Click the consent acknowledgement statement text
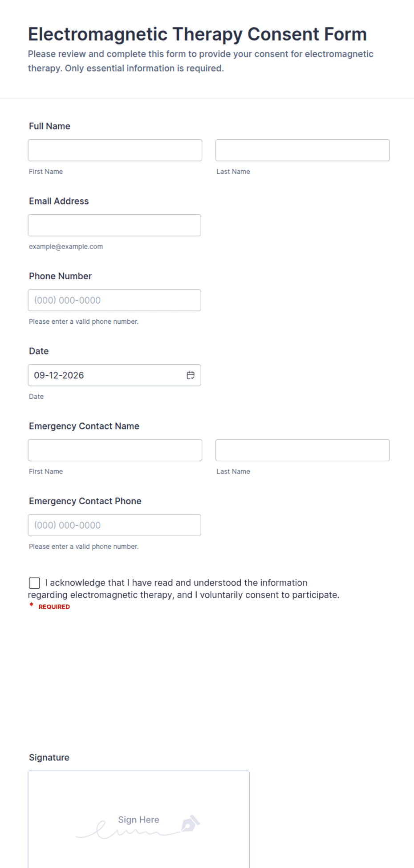The width and height of the screenshot is (414, 868). point(184,589)
